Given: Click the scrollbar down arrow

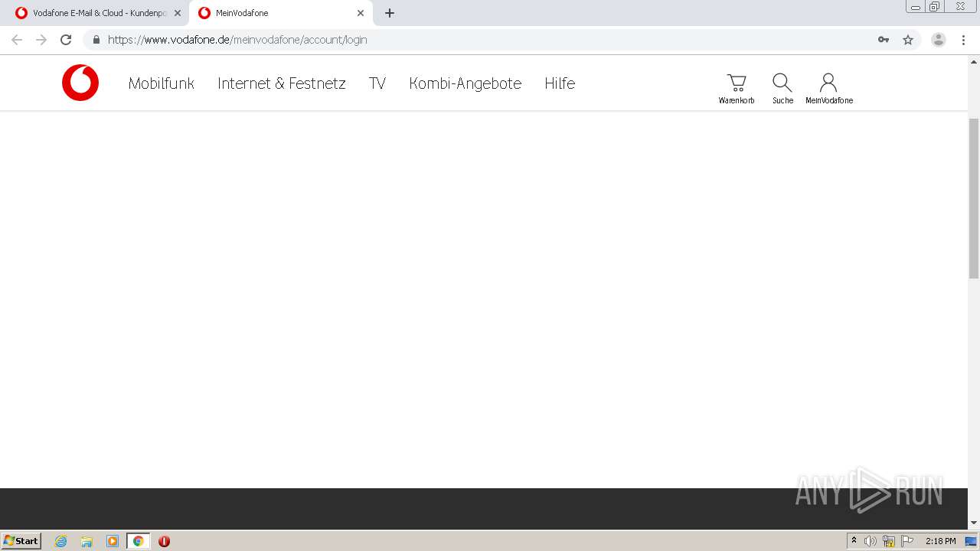Looking at the screenshot, I should tap(974, 523).
